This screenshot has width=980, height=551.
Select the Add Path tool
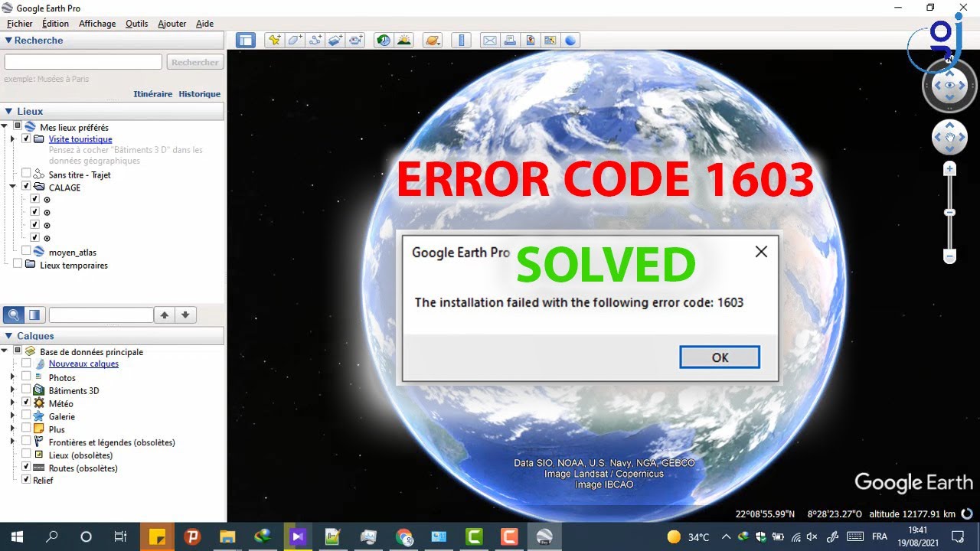(x=315, y=41)
